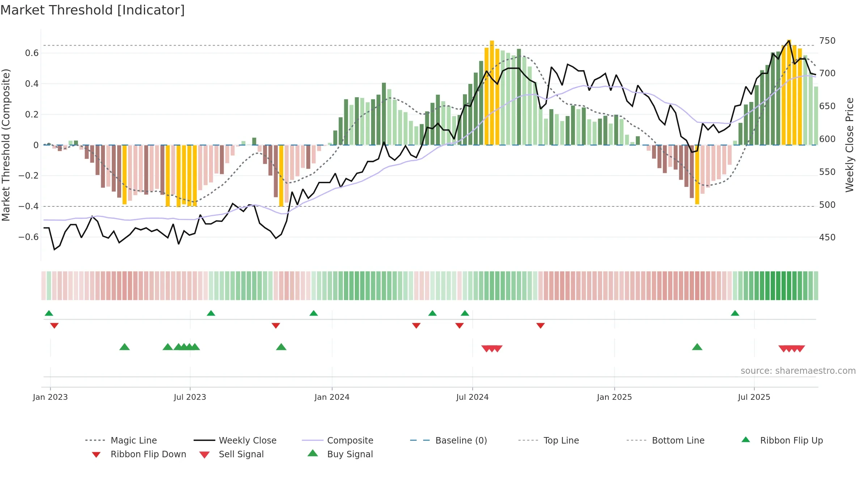Toggle the Top Line legend entry

point(548,440)
